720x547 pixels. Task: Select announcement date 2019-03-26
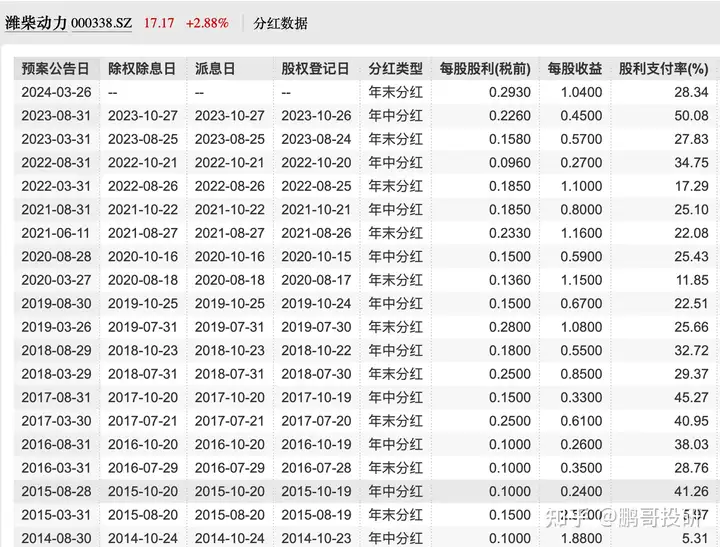56,327
